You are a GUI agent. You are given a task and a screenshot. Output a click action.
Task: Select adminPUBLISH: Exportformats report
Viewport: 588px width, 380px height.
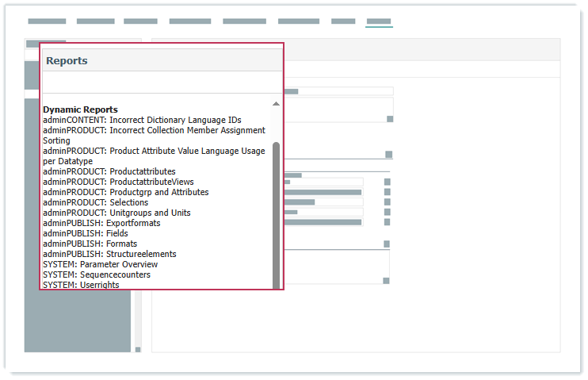coord(101,223)
